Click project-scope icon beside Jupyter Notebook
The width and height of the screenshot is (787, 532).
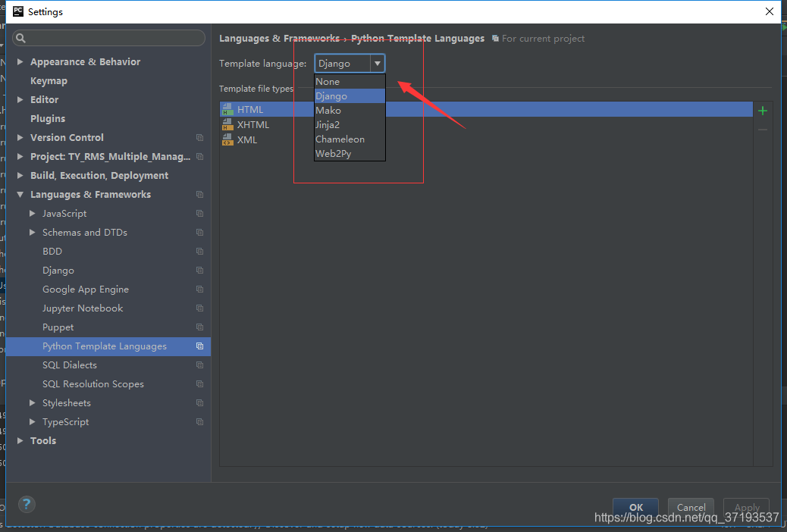(x=199, y=308)
